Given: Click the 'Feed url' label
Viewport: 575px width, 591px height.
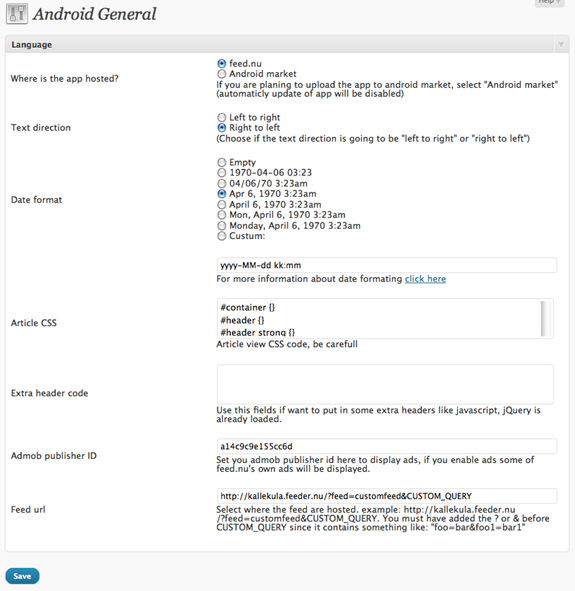Looking at the screenshot, I should click(28, 510).
